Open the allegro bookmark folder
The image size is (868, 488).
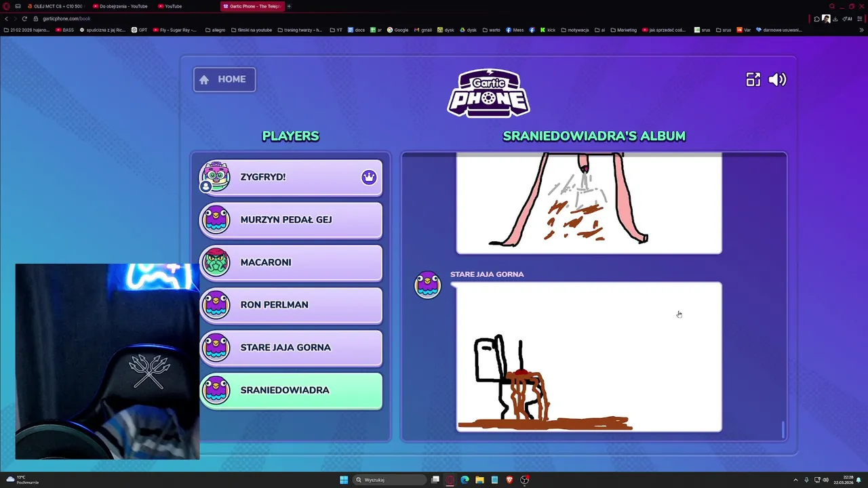[215, 30]
